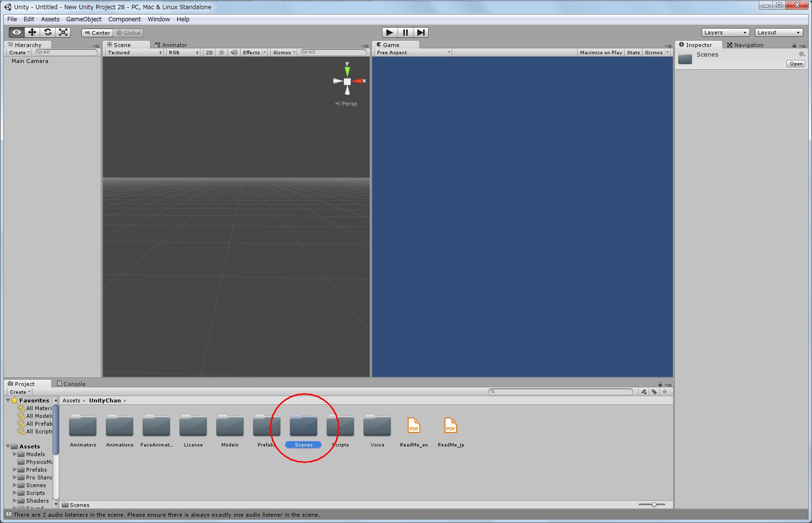The image size is (812, 523).
Task: Click the Project search field
Action: 561,392
